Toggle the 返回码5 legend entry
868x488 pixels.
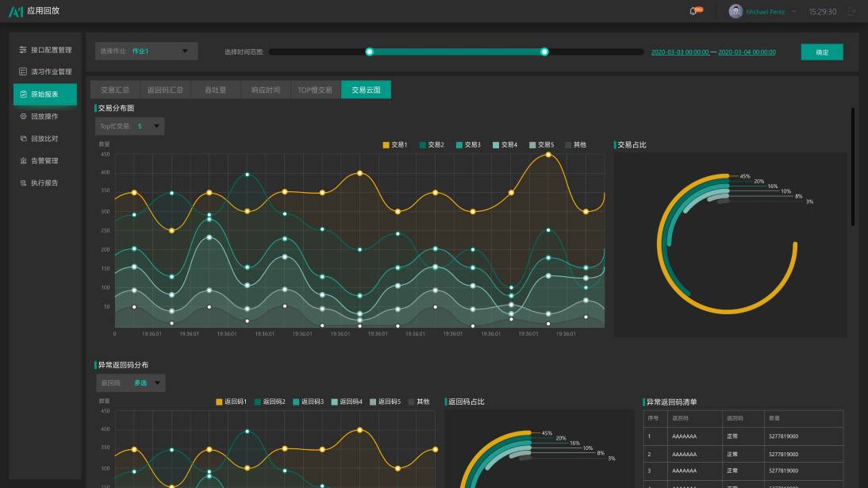click(385, 402)
